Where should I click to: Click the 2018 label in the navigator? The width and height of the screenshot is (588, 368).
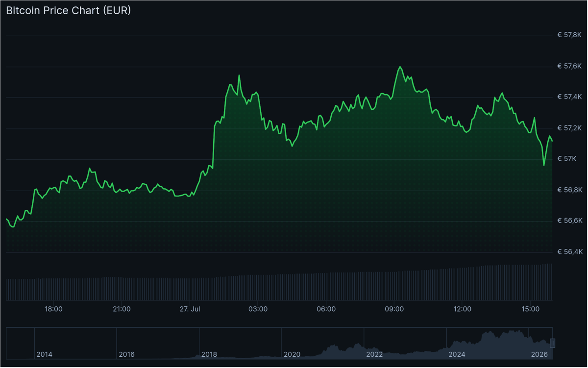click(x=209, y=354)
